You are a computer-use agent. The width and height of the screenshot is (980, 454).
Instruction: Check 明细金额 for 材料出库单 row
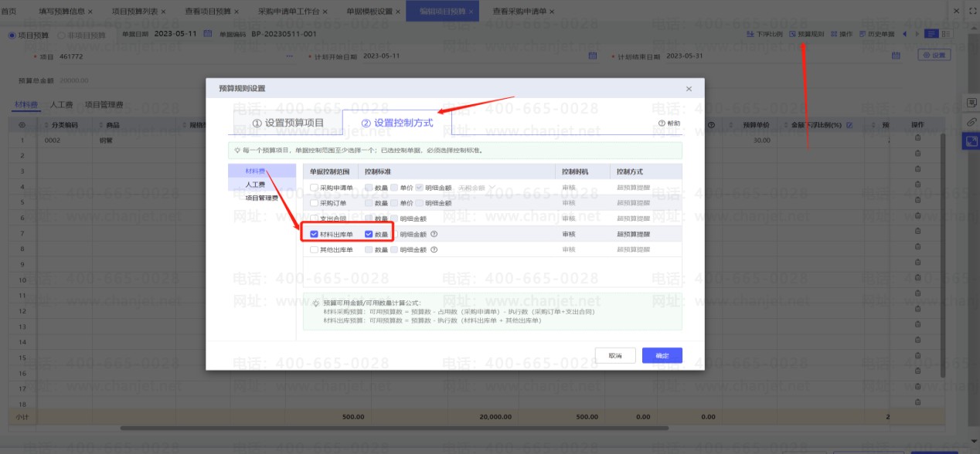tap(394, 234)
